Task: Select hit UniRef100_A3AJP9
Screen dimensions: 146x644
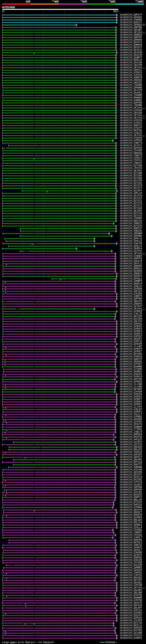Action: coord(131,244)
